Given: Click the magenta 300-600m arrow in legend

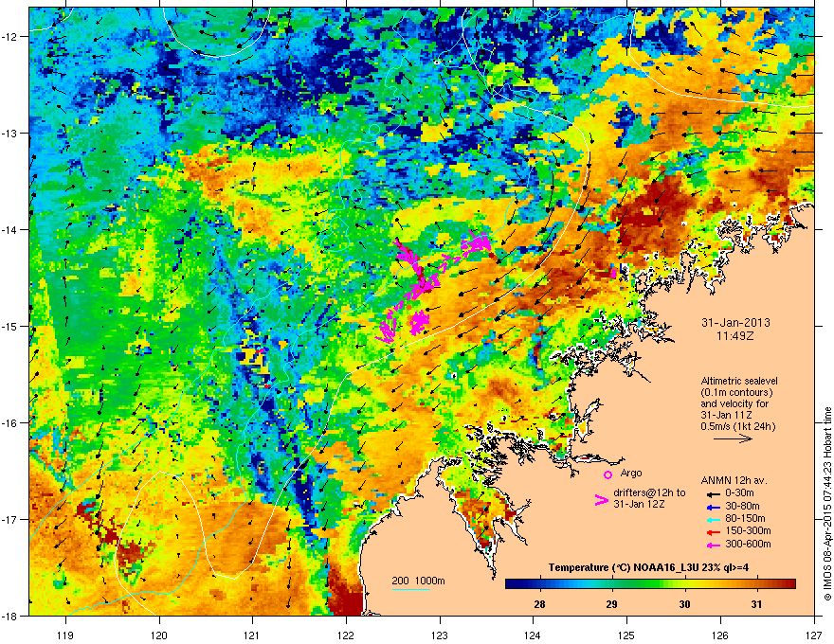Looking at the screenshot, I should click(712, 545).
